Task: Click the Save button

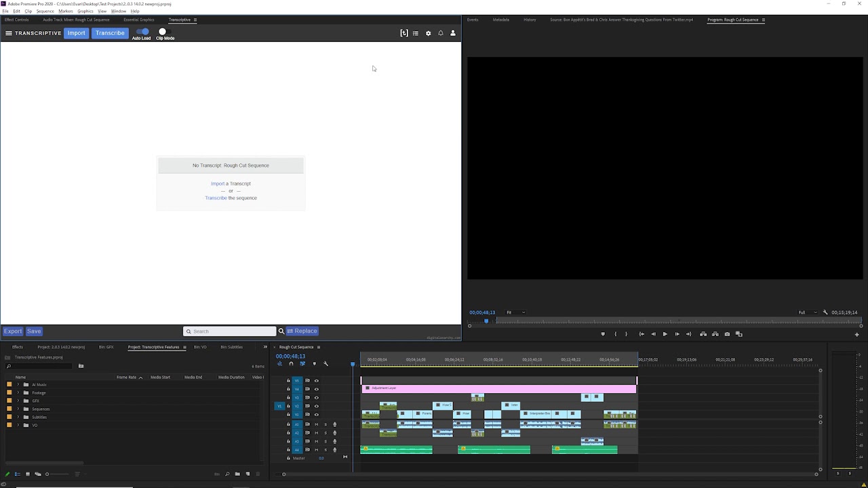Action: tap(34, 331)
